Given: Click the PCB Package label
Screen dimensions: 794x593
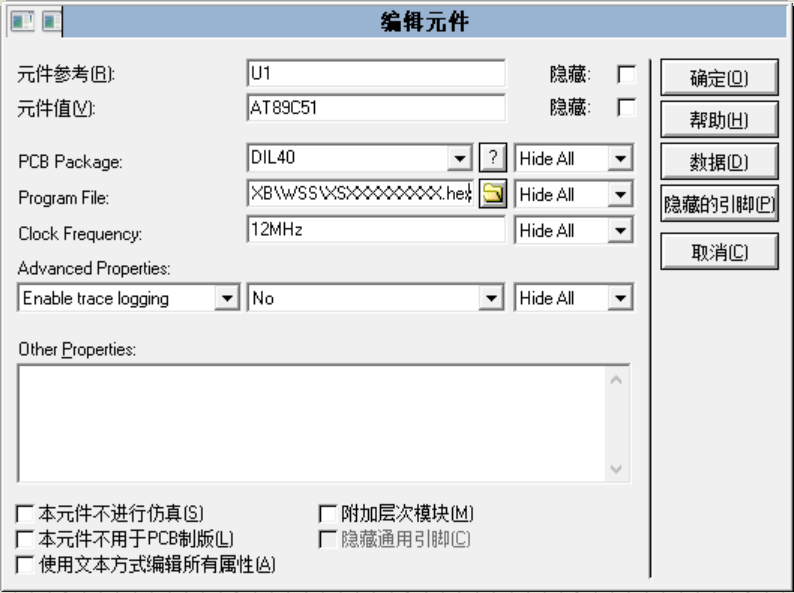Looking at the screenshot, I should point(70,162).
